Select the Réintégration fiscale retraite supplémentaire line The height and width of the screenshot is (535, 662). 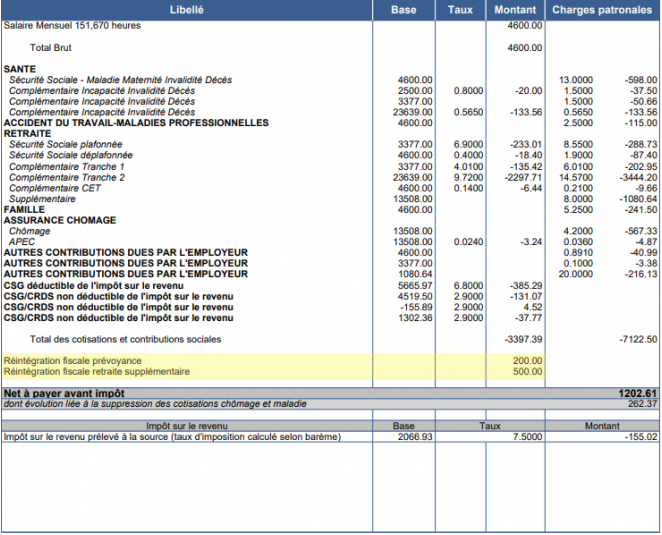(273, 372)
